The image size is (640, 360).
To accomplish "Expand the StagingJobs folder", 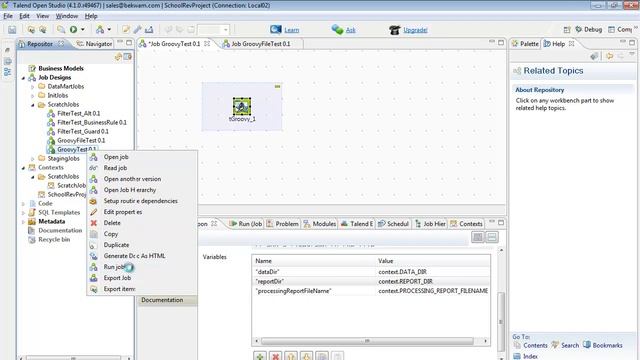I will pos(33,158).
